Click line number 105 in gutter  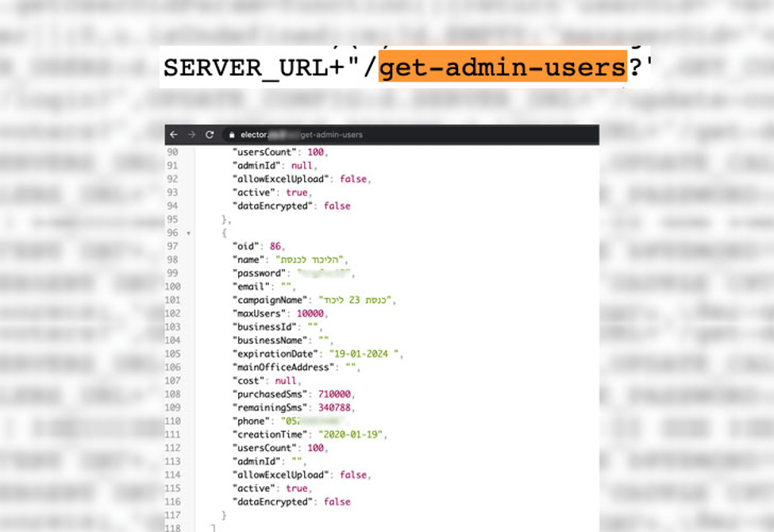[173, 353]
